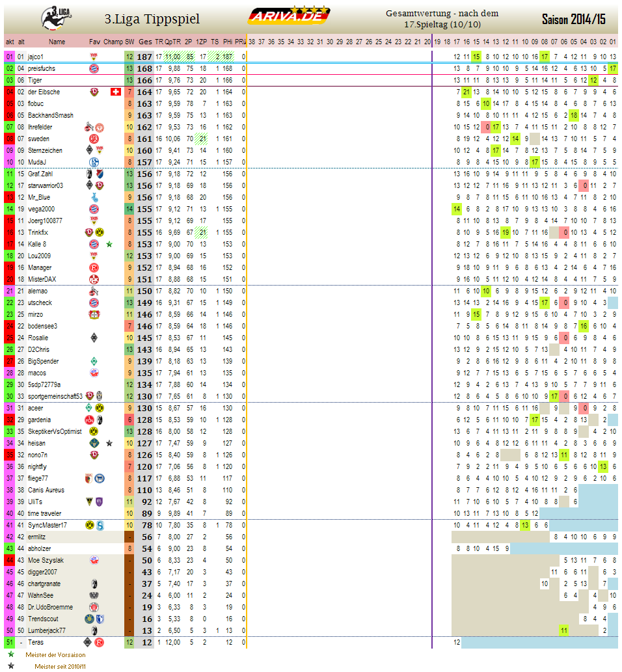Click the 3.Liga logo in header
Image resolution: width=622 pixels, height=672 pixels.
(x=57, y=16)
